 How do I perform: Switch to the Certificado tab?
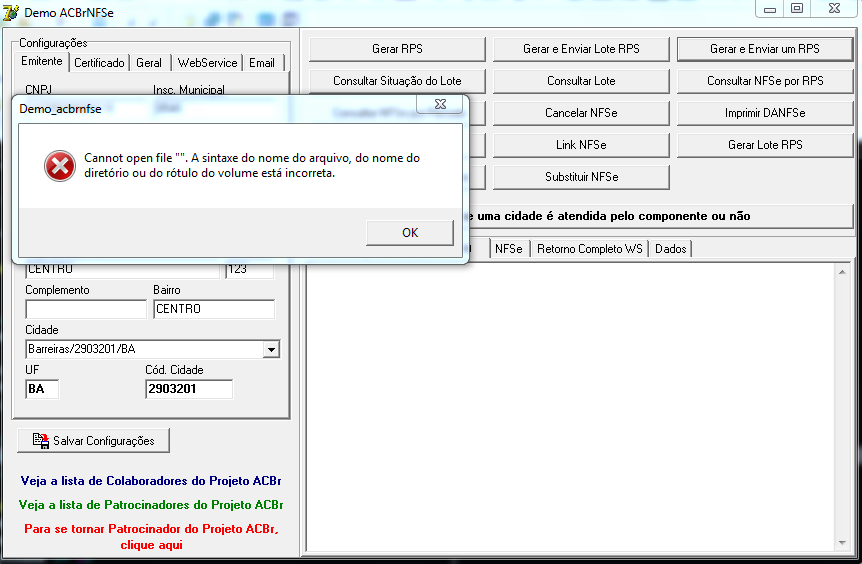[x=99, y=63]
